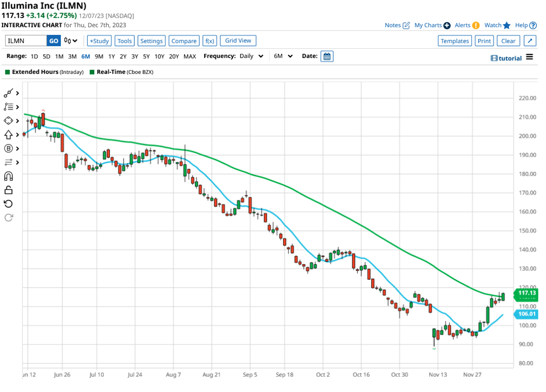The height and width of the screenshot is (392, 546).
Task: Click the My Charts plus icon
Action: pos(447,25)
